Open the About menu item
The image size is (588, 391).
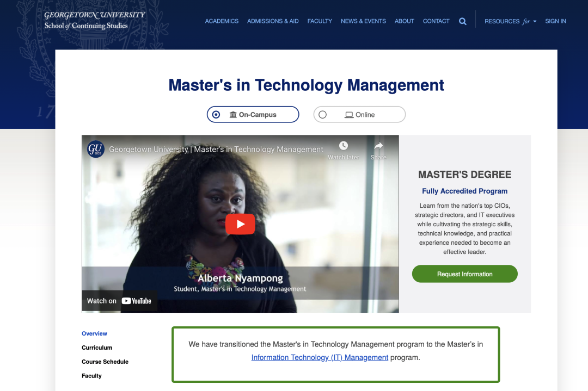[x=404, y=21]
